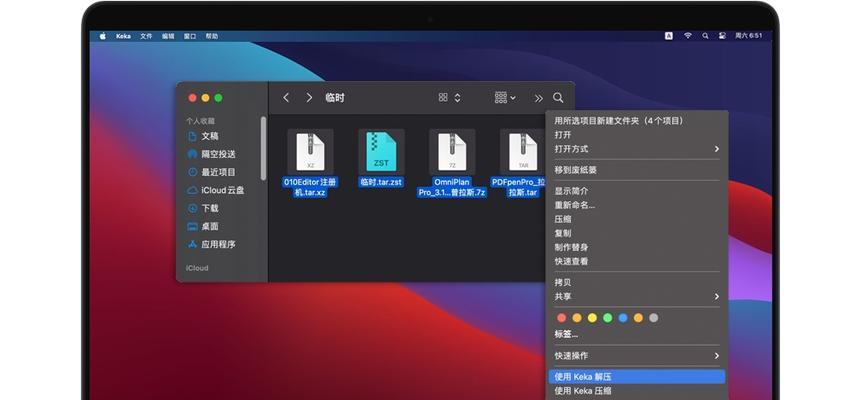Open the 编辑 menu
The width and height of the screenshot is (861, 400).
click(x=168, y=36)
